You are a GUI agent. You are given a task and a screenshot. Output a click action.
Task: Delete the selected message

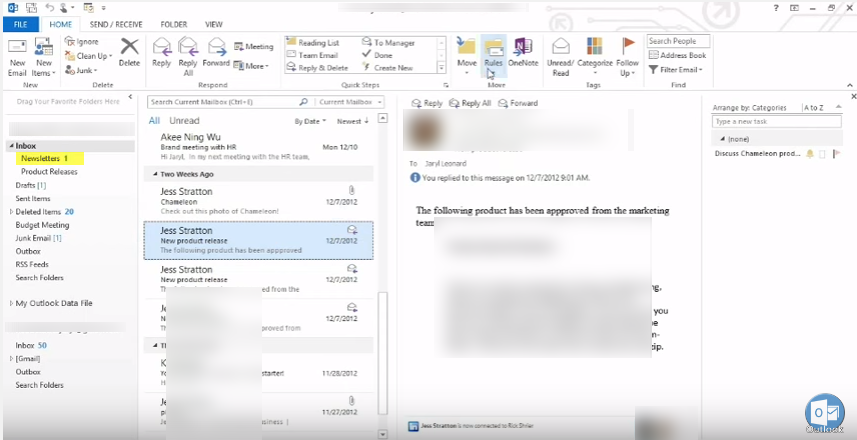(x=130, y=52)
